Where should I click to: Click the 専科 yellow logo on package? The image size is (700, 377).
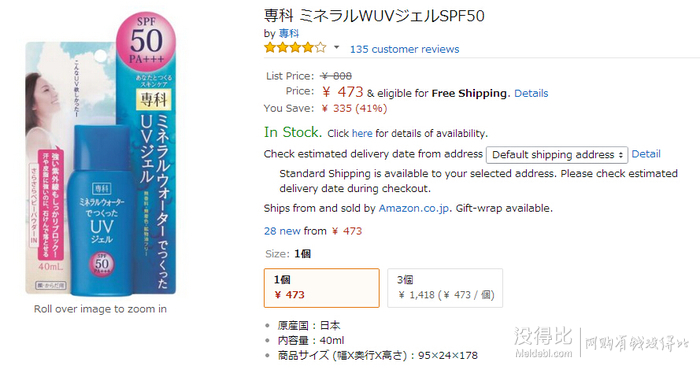(x=154, y=99)
